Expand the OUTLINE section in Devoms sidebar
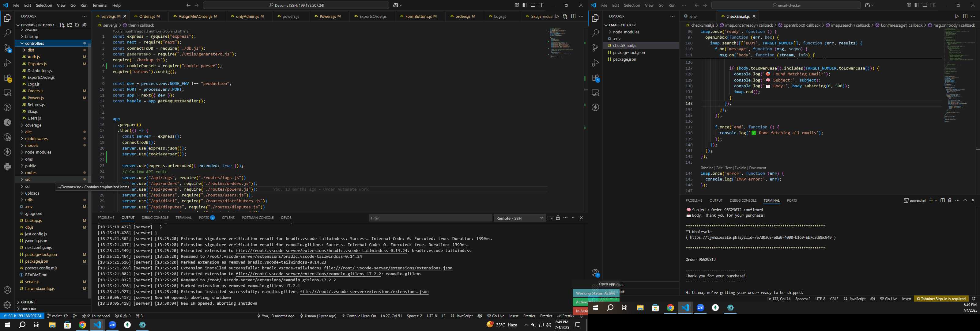Image resolution: width=980 pixels, height=331 pixels. coord(53,302)
